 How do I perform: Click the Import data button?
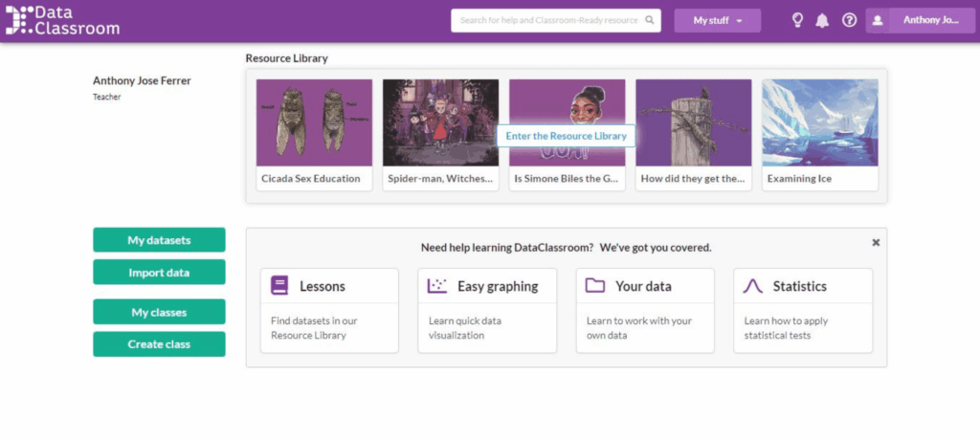[x=160, y=273]
